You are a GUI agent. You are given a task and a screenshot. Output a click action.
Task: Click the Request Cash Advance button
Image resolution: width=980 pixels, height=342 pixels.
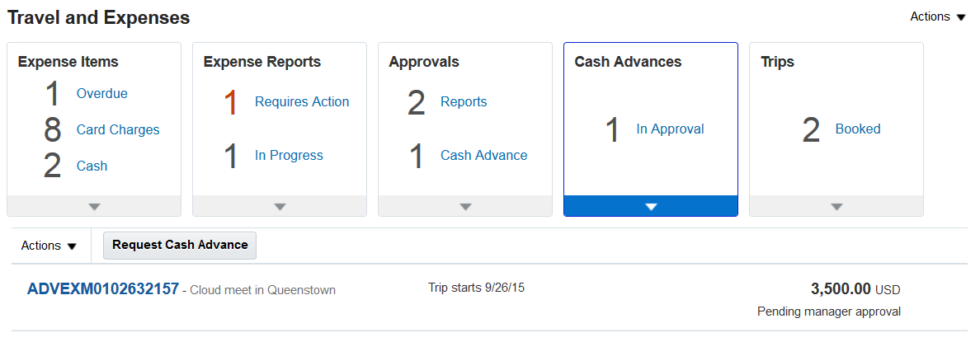coord(180,245)
